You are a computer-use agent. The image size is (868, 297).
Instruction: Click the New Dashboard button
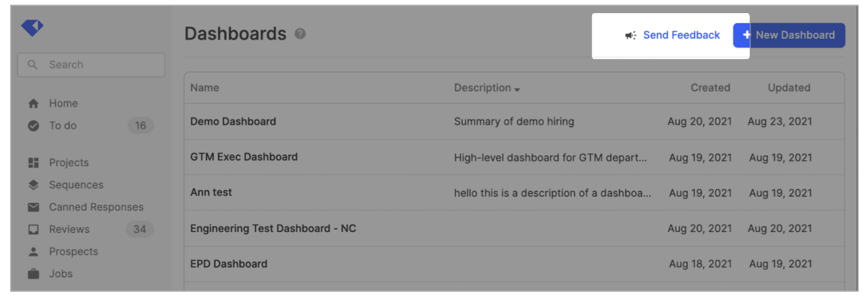point(789,35)
